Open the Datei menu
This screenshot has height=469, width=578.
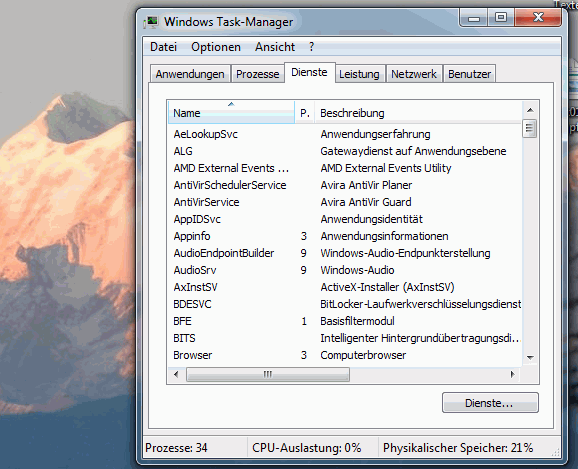click(163, 47)
